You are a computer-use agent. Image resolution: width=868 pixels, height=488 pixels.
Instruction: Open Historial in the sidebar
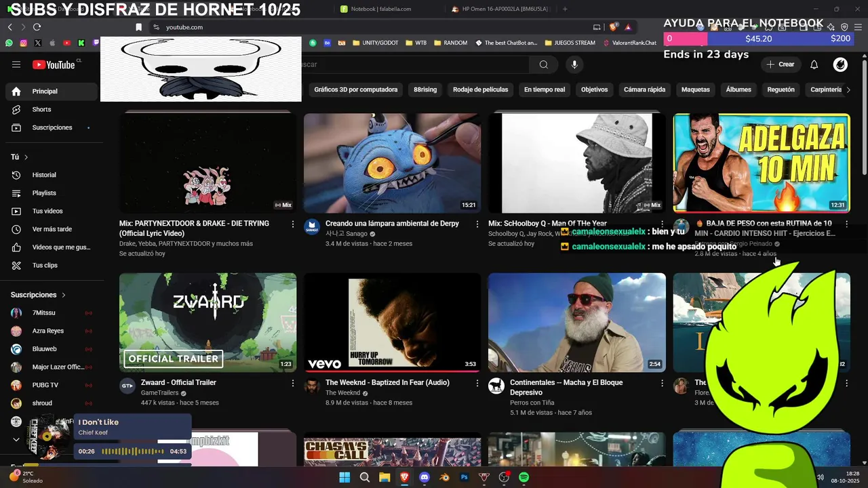(52, 175)
